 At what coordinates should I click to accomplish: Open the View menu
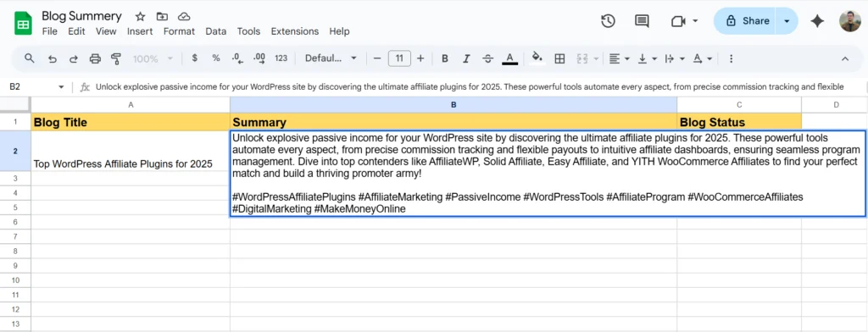pyautogui.click(x=106, y=31)
